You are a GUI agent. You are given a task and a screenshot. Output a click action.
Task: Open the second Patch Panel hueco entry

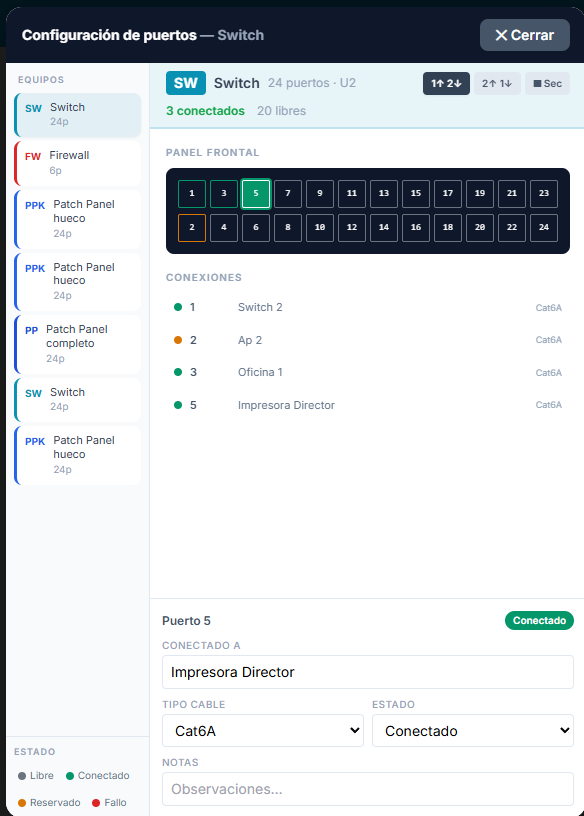pos(78,282)
